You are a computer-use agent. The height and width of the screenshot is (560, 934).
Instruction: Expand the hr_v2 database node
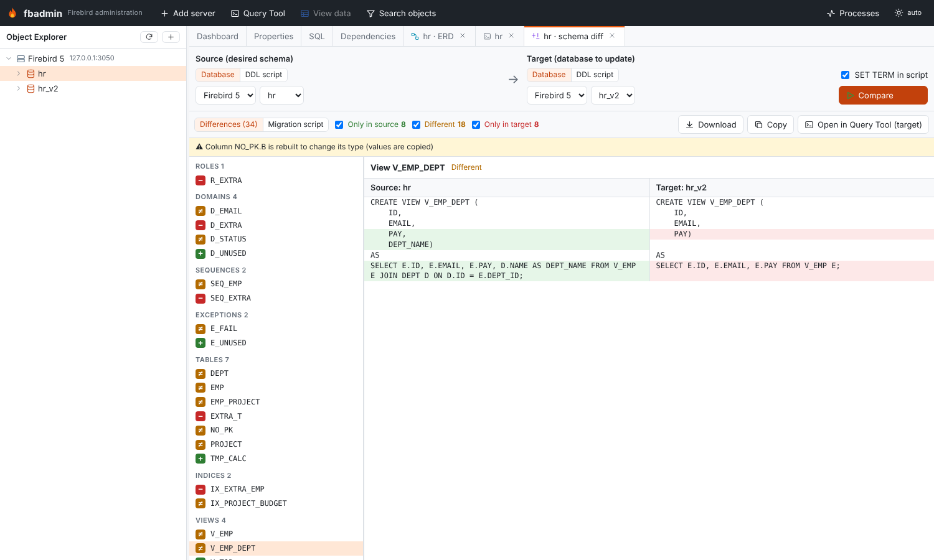tap(19, 88)
